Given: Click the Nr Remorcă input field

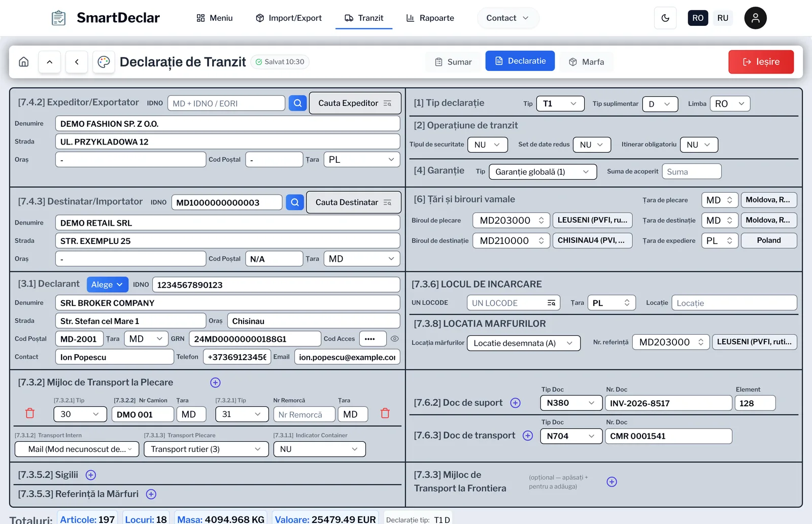Looking at the screenshot, I should (304, 414).
